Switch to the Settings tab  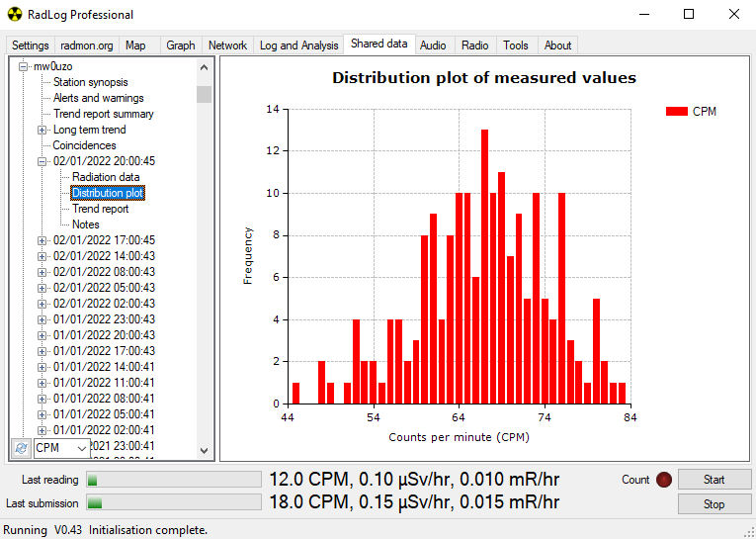[31, 45]
